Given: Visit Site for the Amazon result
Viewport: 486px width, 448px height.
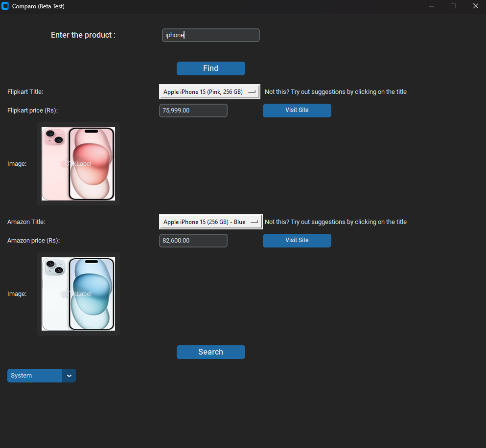Looking at the screenshot, I should click(297, 241).
